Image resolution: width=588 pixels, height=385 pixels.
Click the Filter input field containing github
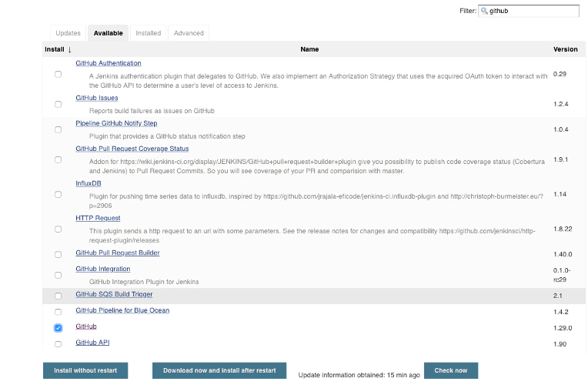tap(529, 11)
